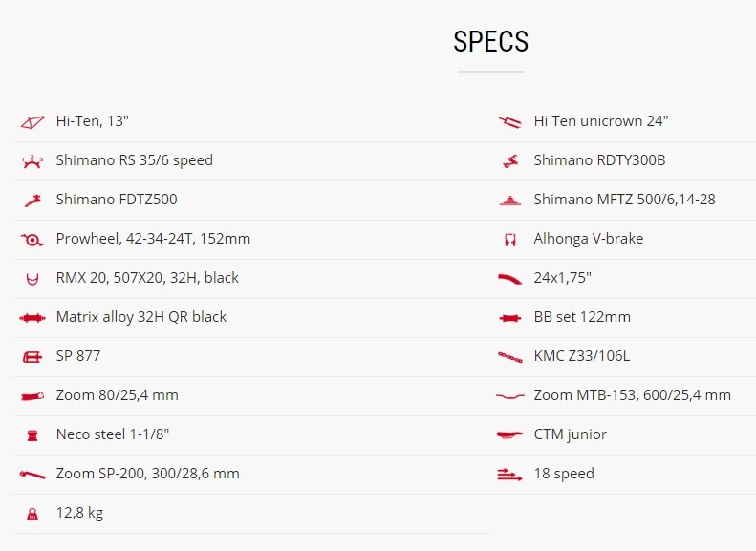The height and width of the screenshot is (551, 756).
Task: Click the handlebar icon by Zoom MTB-153
Action: [510, 396]
